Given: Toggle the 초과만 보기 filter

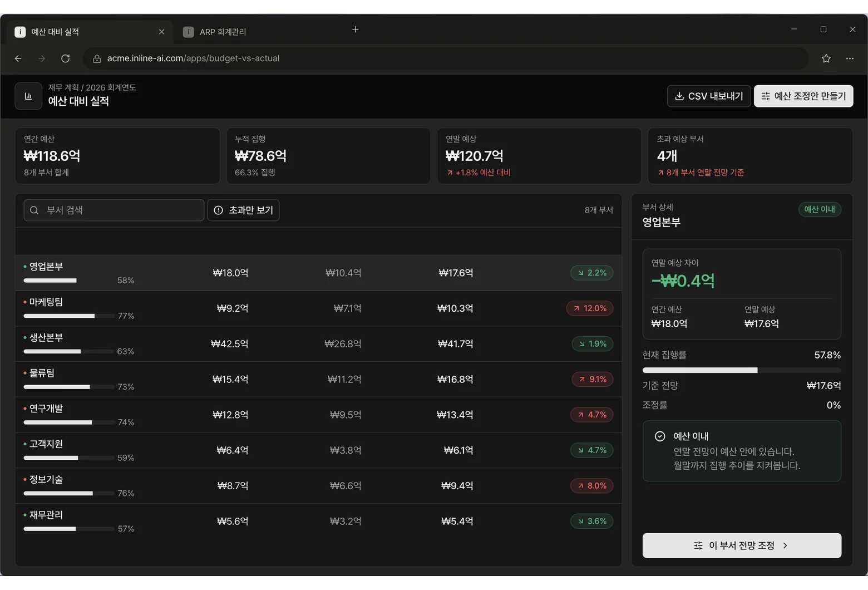Looking at the screenshot, I should coord(243,210).
